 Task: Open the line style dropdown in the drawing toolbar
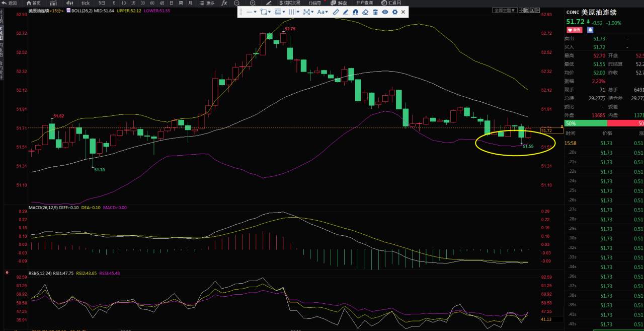[252, 12]
